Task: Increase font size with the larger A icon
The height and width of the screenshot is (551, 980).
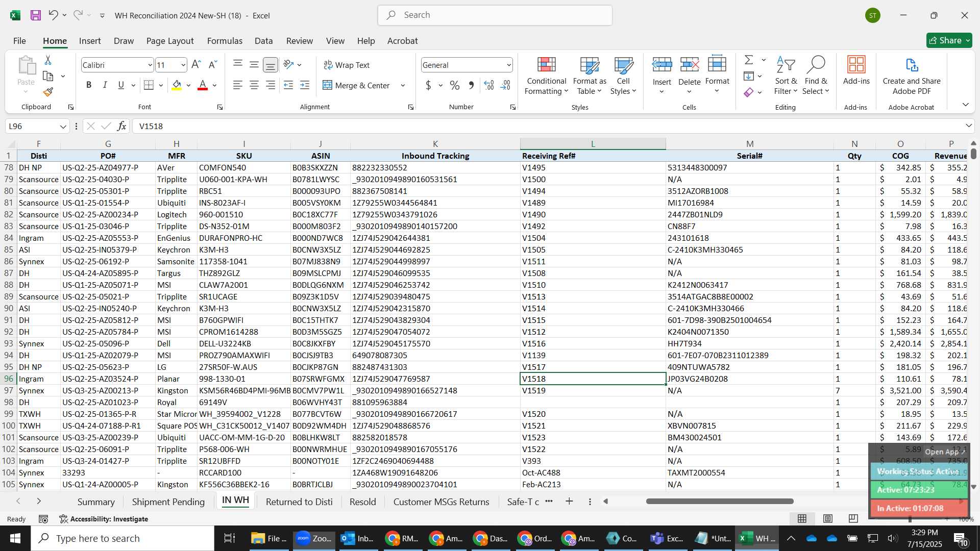Action: (x=196, y=65)
